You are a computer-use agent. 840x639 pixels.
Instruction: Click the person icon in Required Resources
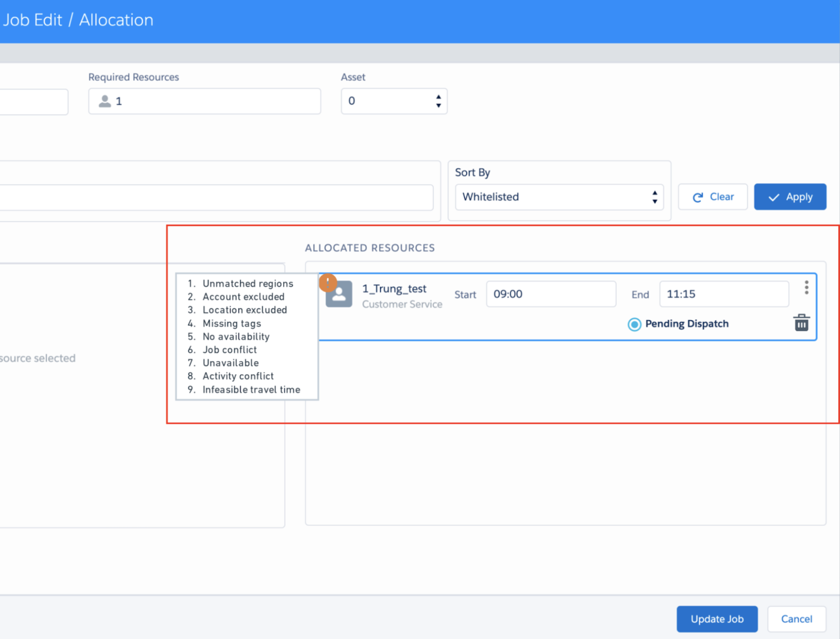click(104, 101)
